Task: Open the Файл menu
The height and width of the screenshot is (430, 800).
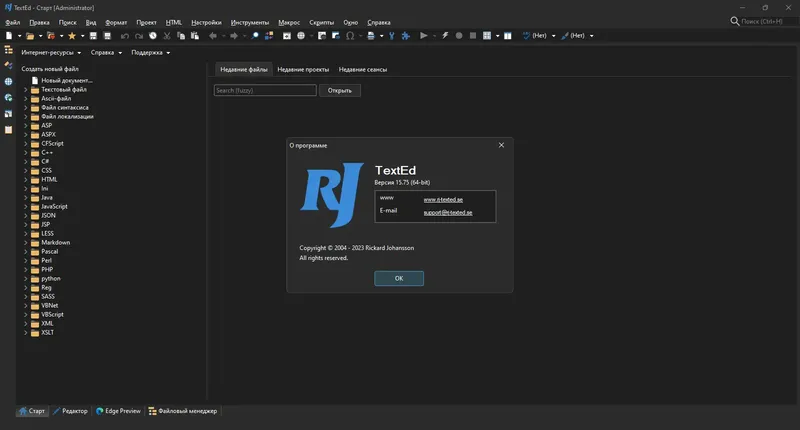Action: (x=13, y=22)
